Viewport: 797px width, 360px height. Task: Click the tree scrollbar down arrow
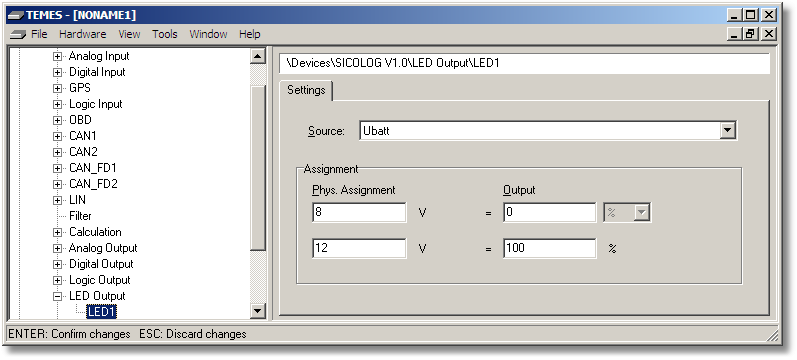coord(258,311)
